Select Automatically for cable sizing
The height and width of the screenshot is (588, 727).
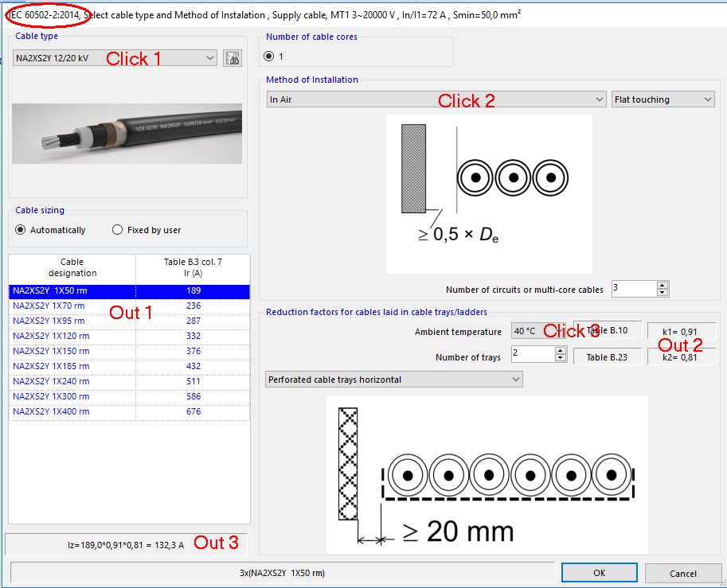20,229
